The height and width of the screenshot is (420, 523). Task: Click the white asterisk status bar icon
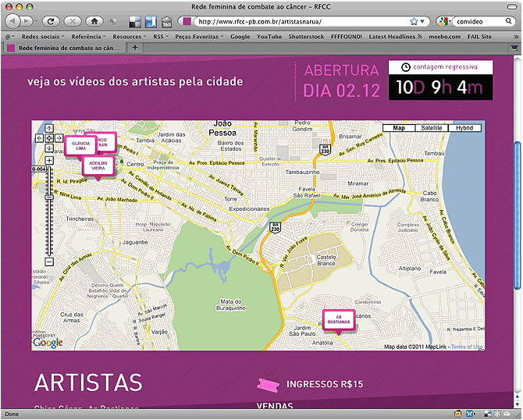tap(498, 414)
